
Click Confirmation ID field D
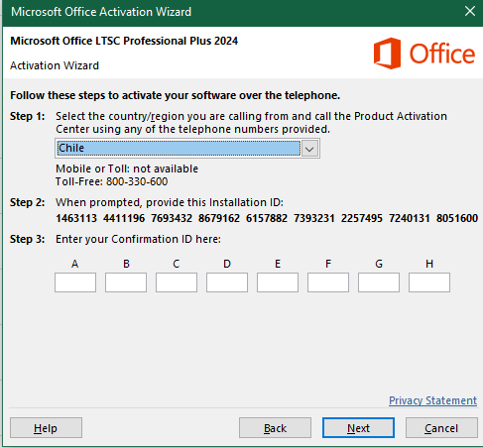click(227, 282)
